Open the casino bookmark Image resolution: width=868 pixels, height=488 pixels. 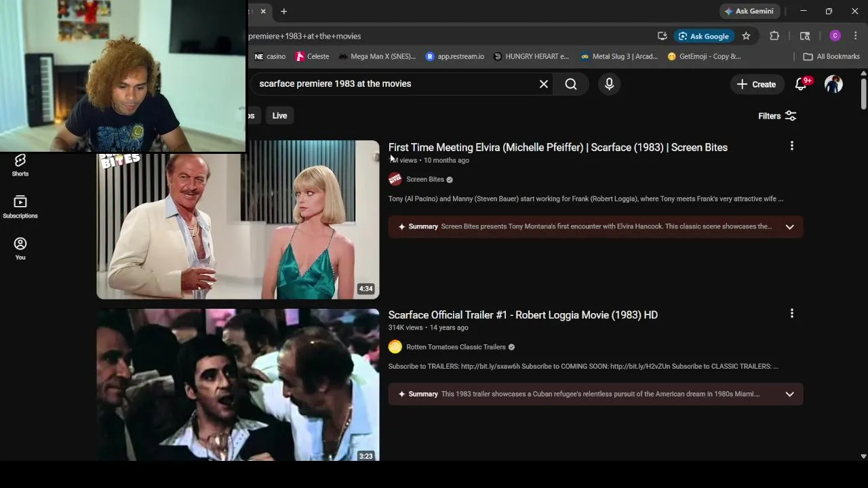click(270, 56)
